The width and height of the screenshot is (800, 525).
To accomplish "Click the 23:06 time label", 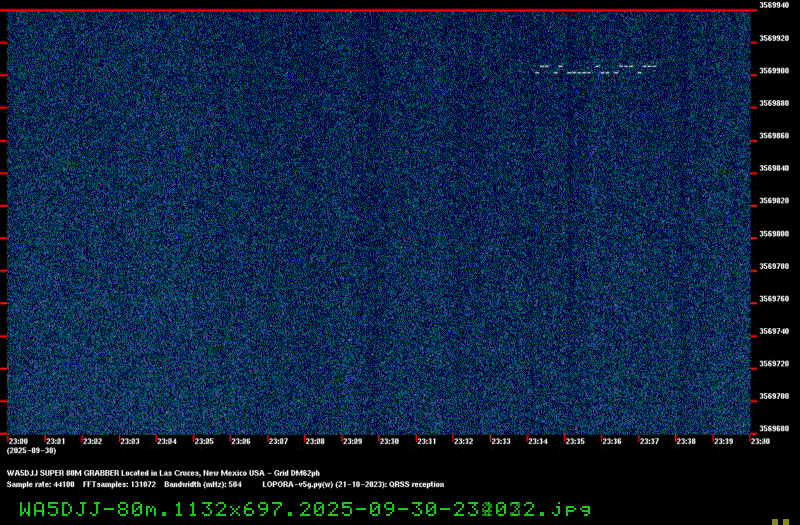I will click(241, 441).
